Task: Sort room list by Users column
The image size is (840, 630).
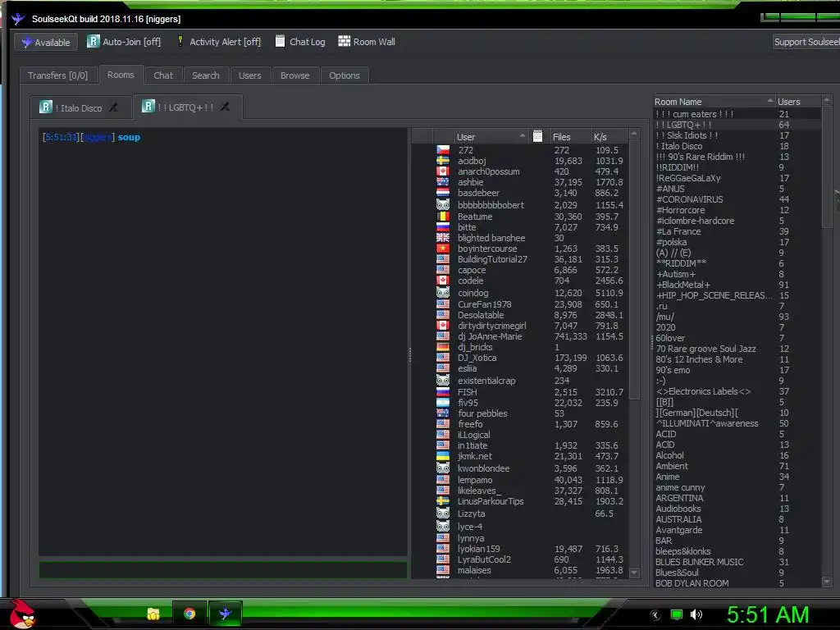Action: [x=797, y=101]
